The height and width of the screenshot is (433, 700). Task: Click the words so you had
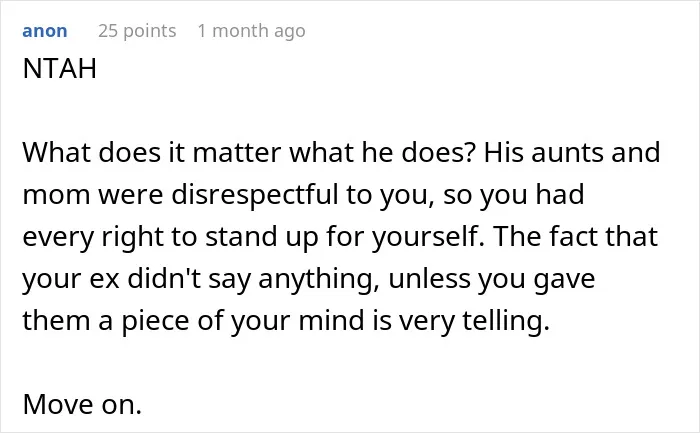click(x=513, y=195)
